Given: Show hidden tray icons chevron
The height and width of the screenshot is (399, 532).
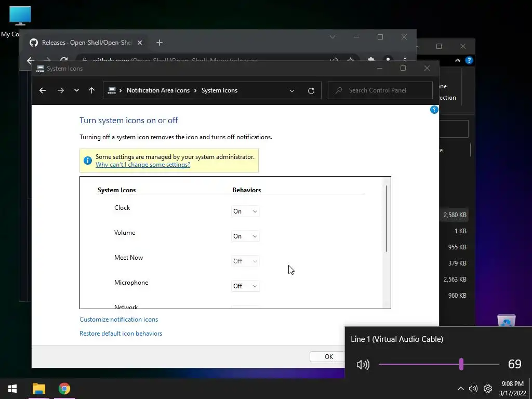Looking at the screenshot, I should (460, 389).
